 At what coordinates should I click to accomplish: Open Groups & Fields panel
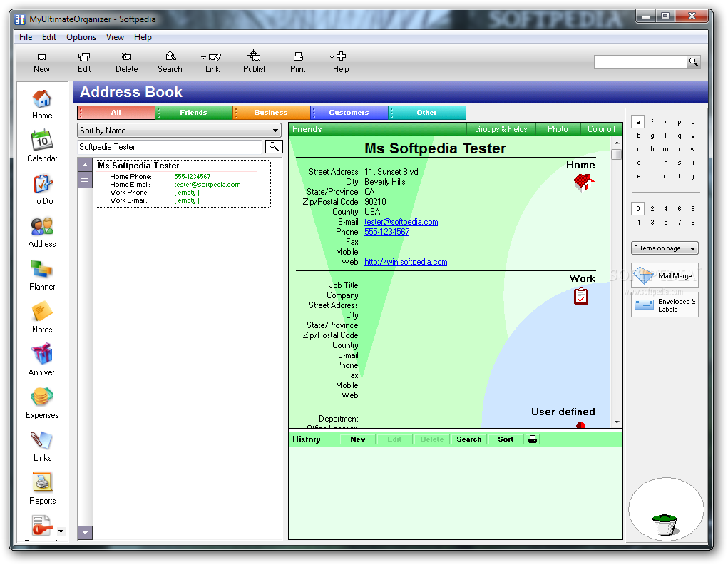pyautogui.click(x=501, y=129)
